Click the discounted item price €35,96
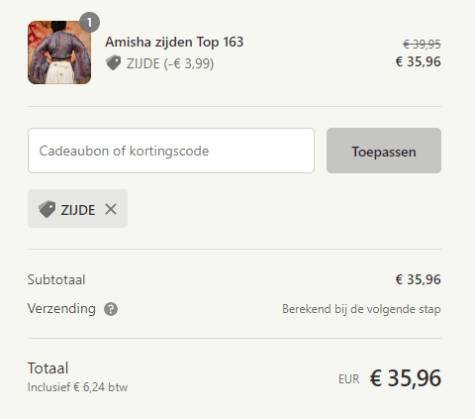 418,62
